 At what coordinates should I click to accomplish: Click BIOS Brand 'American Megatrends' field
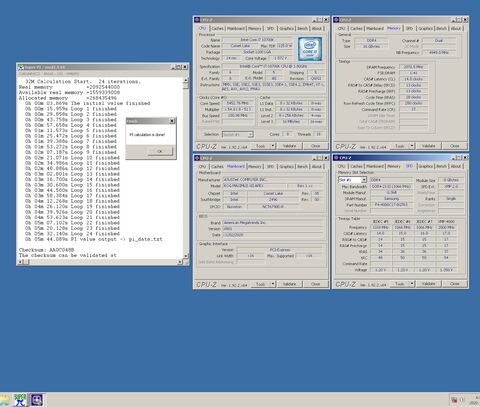tap(273, 222)
